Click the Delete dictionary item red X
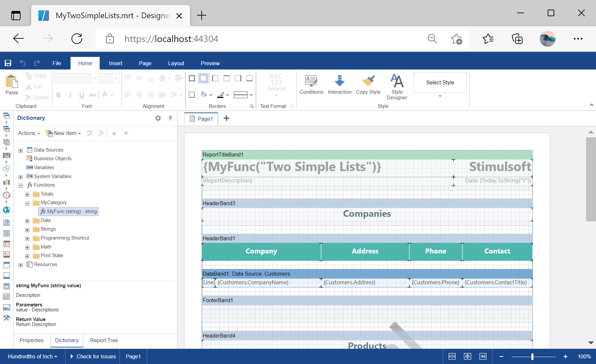This screenshot has height=364, width=596. coord(102,133)
